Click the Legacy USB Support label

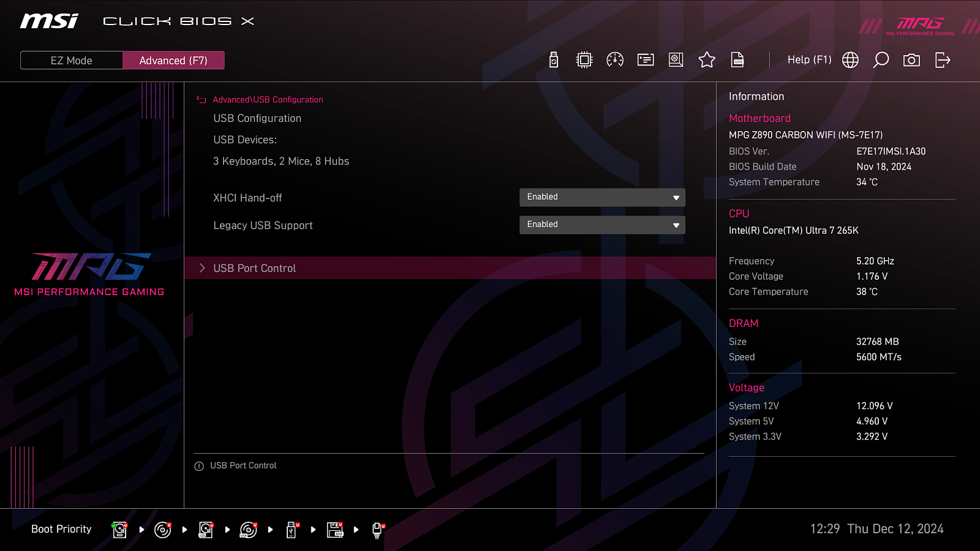click(263, 225)
